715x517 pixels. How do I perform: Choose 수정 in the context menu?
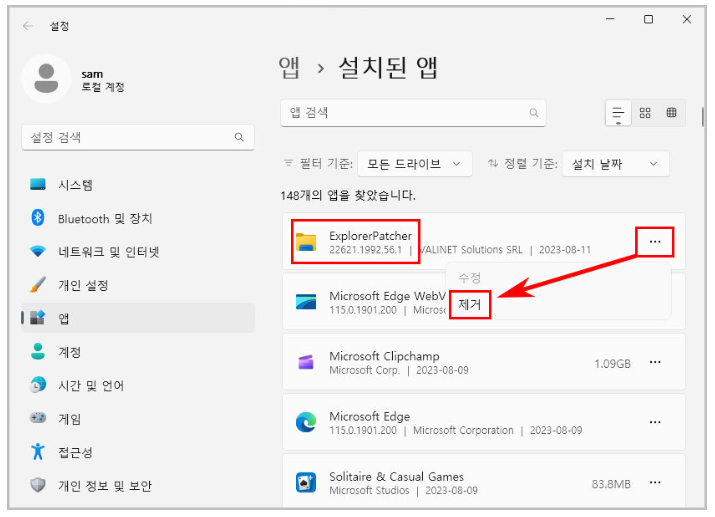click(470, 277)
